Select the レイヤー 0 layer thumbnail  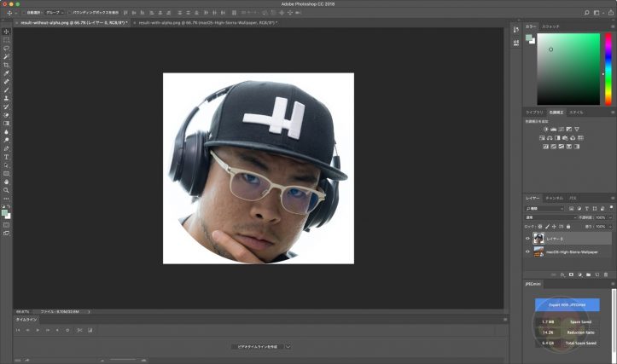[x=538, y=239]
